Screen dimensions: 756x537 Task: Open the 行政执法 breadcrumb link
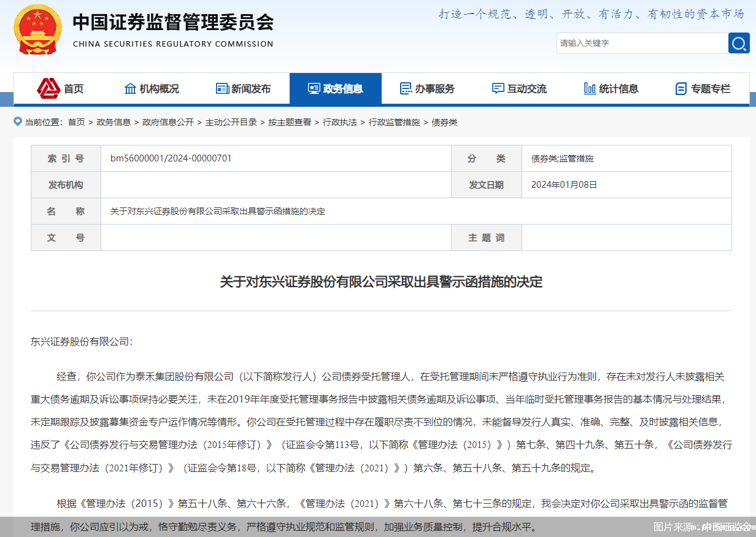click(340, 122)
